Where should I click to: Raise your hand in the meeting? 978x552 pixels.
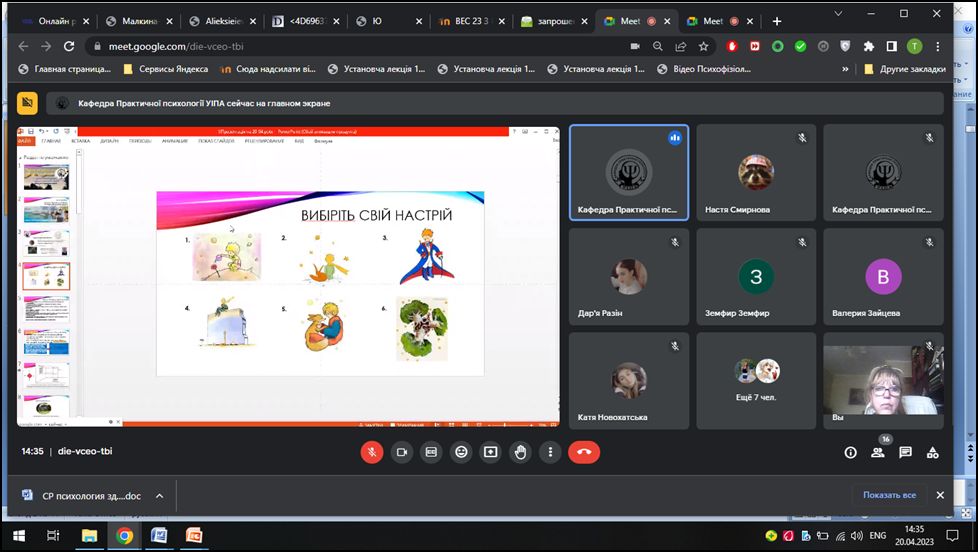tap(520, 452)
